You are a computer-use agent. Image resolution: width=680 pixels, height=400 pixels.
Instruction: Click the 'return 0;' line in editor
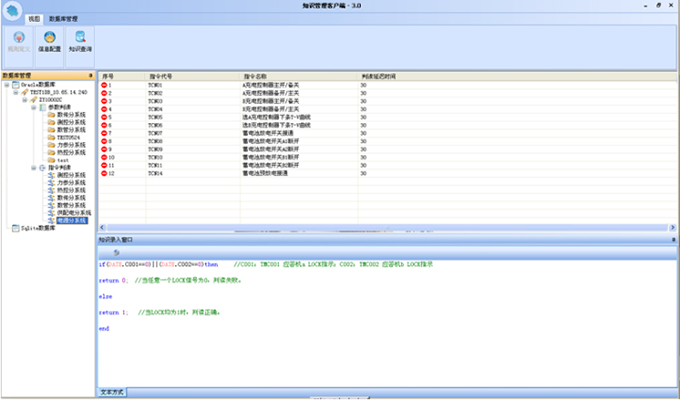[x=113, y=281]
